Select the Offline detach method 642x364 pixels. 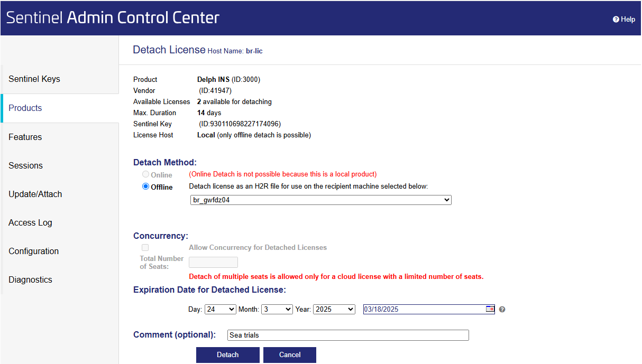(146, 186)
